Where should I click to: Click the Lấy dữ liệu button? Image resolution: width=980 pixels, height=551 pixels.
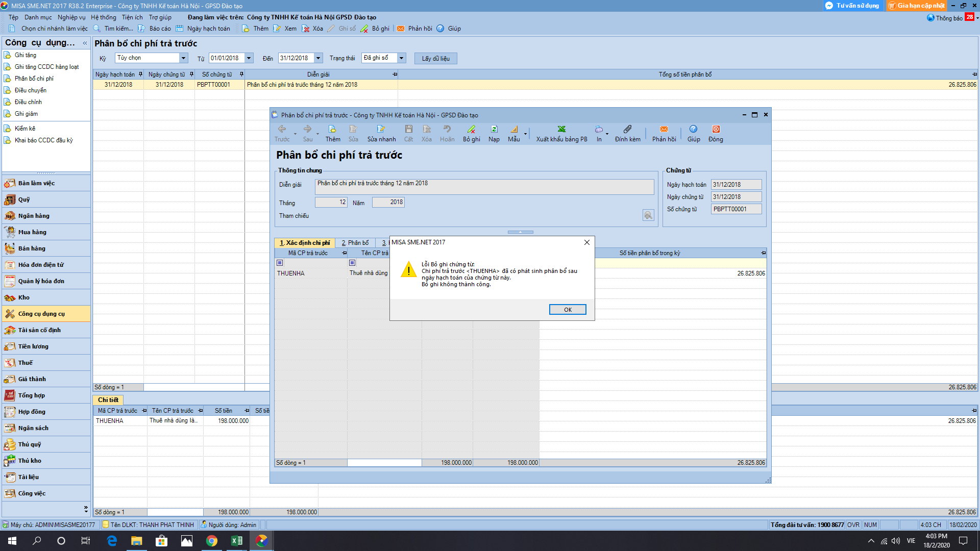(x=435, y=59)
